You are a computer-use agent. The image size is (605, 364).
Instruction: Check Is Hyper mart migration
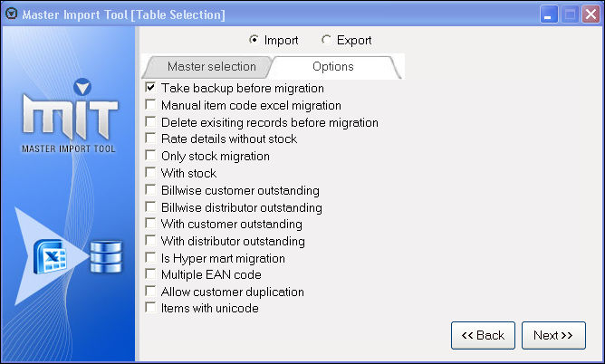150,258
